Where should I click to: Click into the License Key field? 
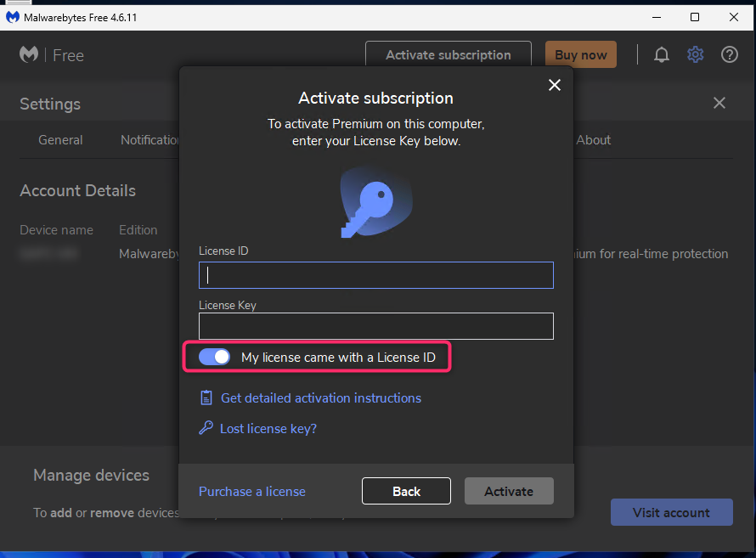(x=376, y=326)
